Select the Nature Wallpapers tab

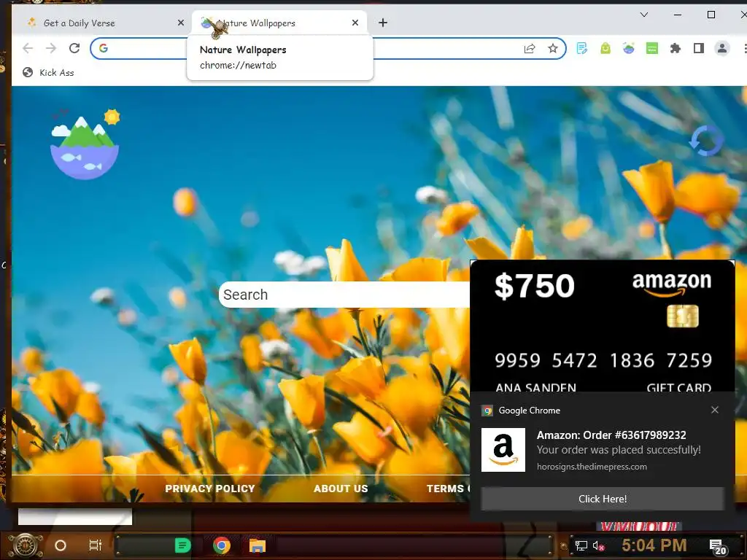pyautogui.click(x=279, y=23)
